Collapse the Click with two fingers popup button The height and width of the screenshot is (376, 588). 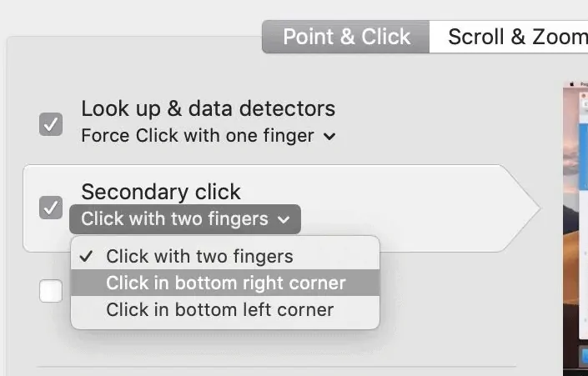(184, 219)
